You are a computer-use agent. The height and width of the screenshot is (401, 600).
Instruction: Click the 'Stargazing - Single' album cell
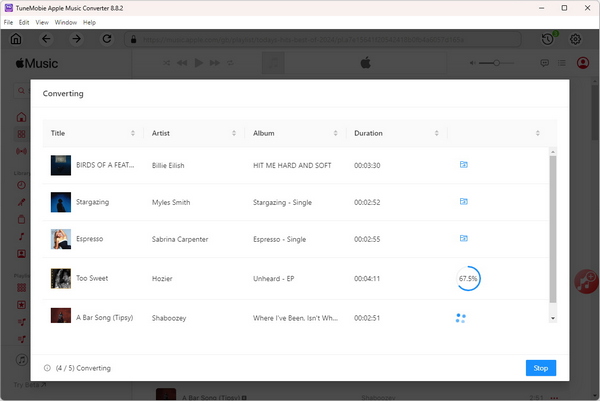pyautogui.click(x=282, y=202)
